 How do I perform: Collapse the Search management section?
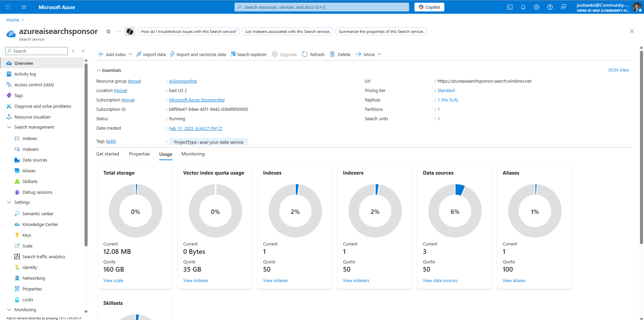pos(9,127)
